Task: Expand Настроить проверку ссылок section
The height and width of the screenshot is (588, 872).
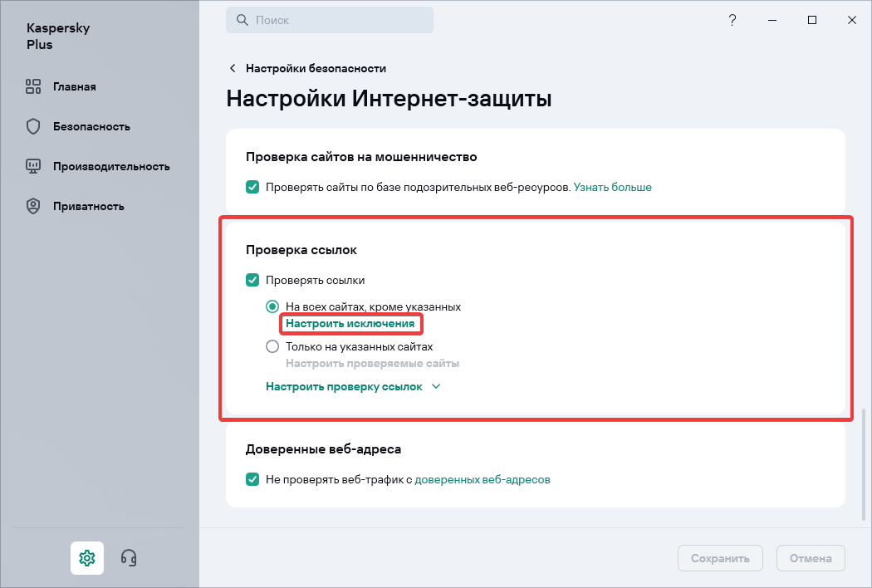Action: (x=352, y=386)
